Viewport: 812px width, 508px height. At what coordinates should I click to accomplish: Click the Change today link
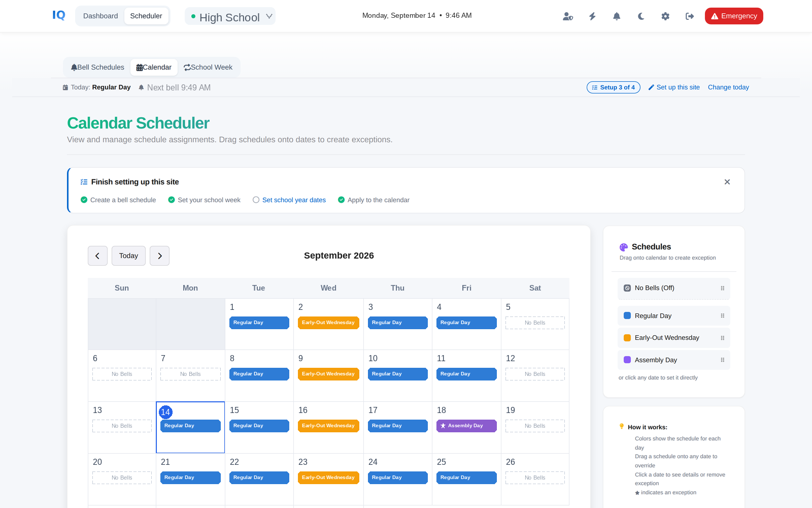click(728, 87)
